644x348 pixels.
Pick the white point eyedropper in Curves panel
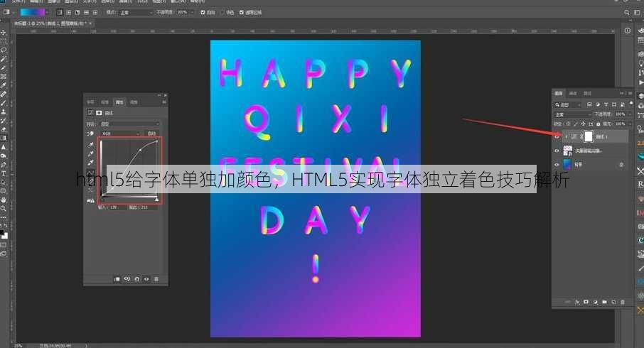pos(90,163)
